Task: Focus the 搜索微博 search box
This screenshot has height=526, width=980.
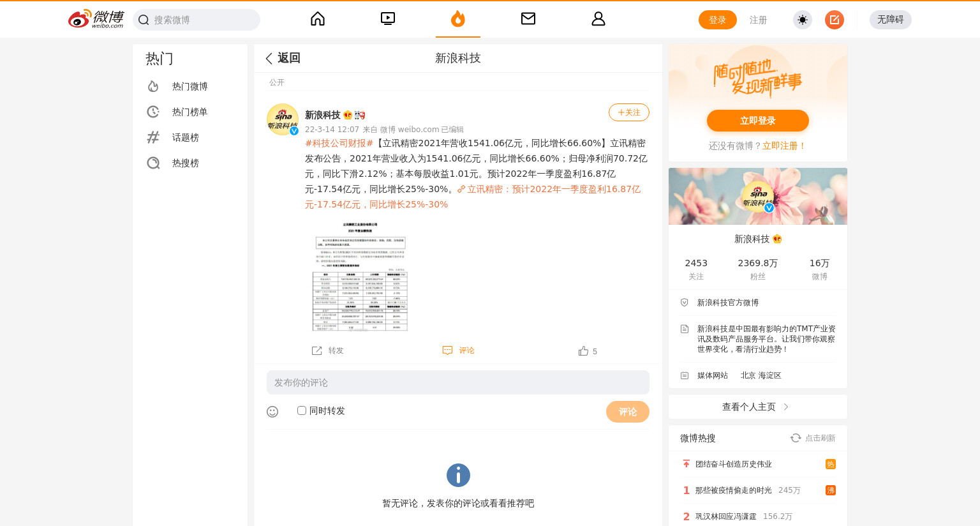Action: pyautogui.click(x=197, y=20)
